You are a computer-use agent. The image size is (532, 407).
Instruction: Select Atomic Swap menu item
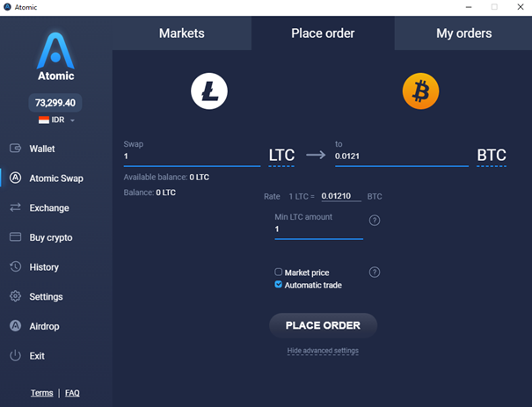(56, 178)
